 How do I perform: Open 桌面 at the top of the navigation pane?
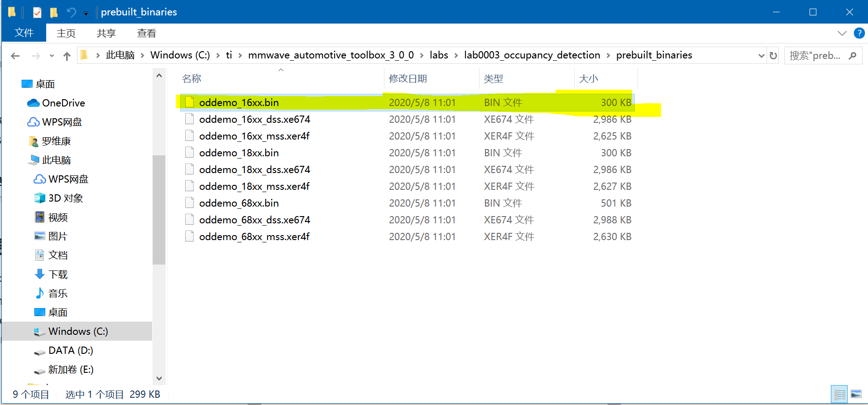pos(38,84)
